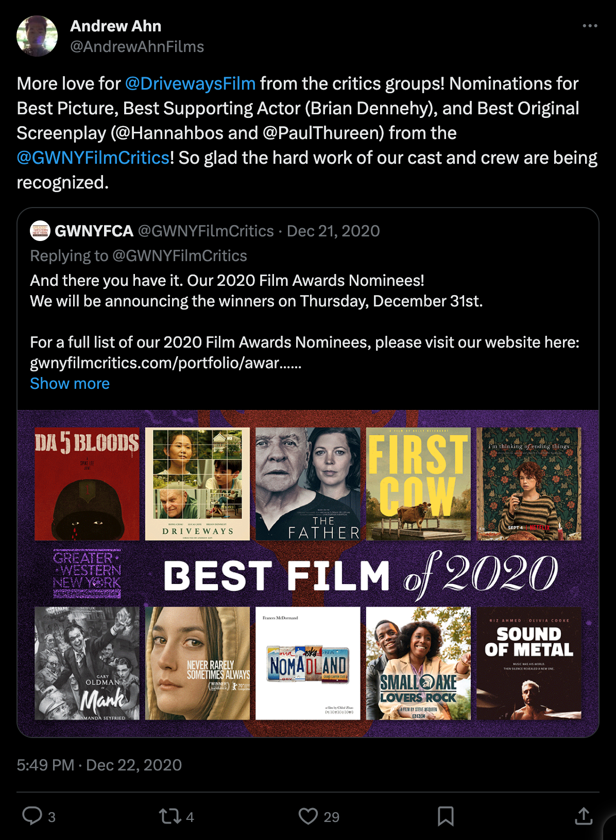This screenshot has width=616, height=840.
Task: Retweet this post using the retweet icon
Action: tap(169, 816)
